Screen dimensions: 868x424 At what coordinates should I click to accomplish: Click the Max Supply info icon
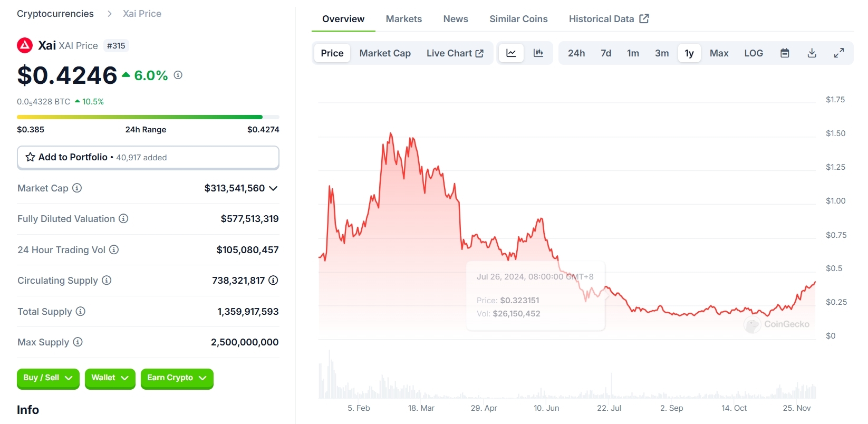click(x=78, y=342)
